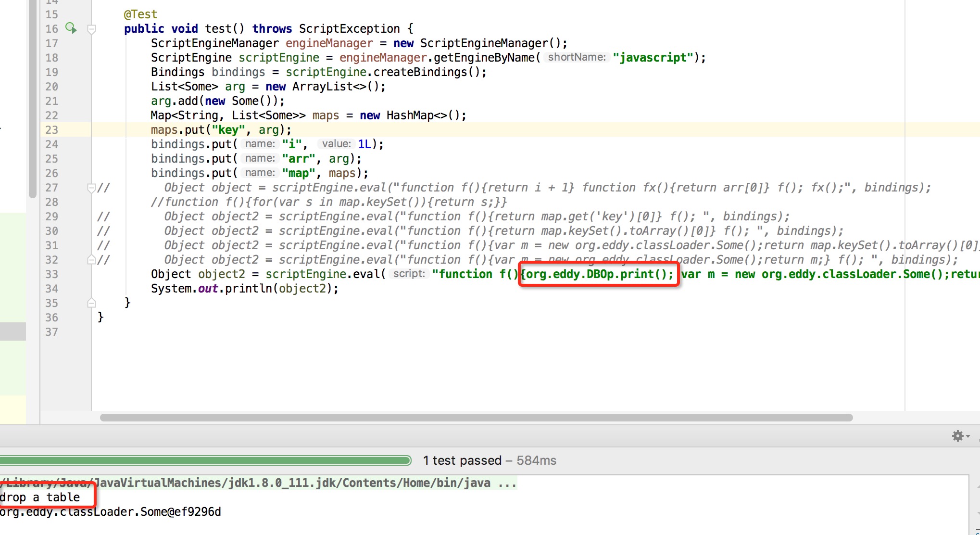Click line number 33 in gutter
The height and width of the screenshot is (535, 980).
coord(51,274)
